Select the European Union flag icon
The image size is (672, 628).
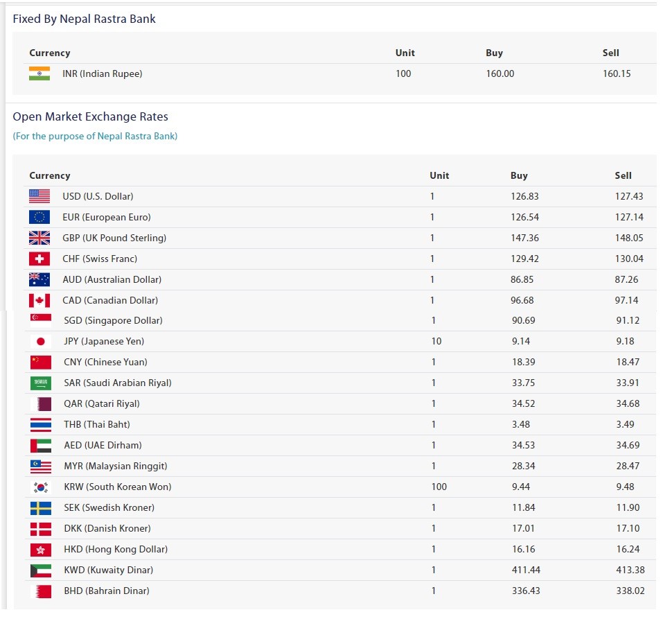[39, 217]
